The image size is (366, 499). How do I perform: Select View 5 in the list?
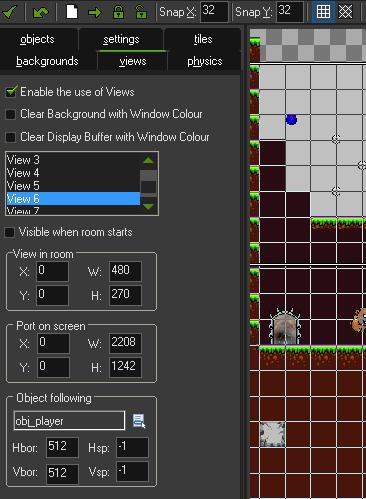(x=73, y=186)
